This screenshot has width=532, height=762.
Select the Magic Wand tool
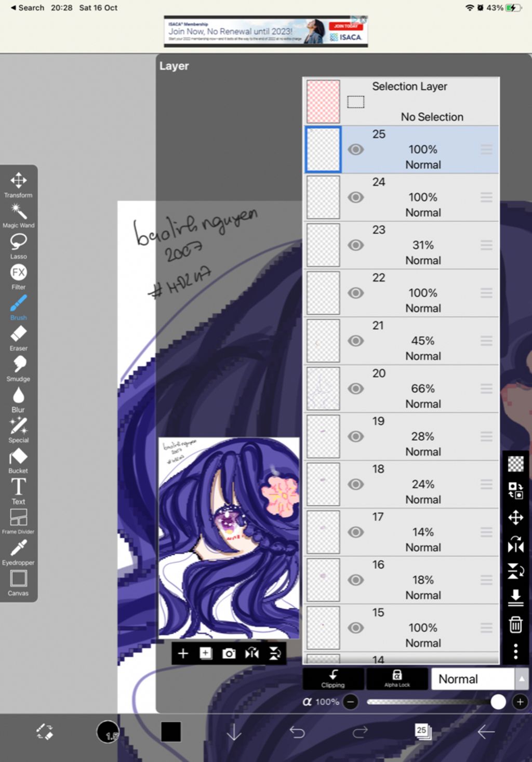coord(18,216)
